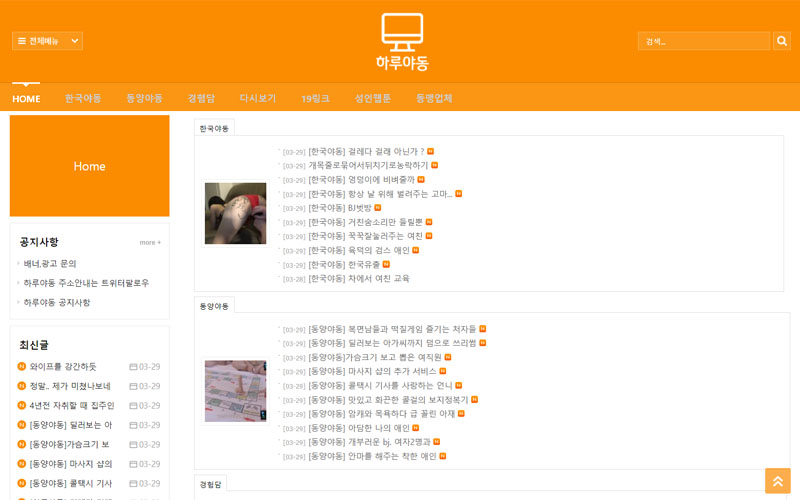800x500 pixels.
Task: Open 동양야동 in the navigation bar
Action: coord(144,98)
